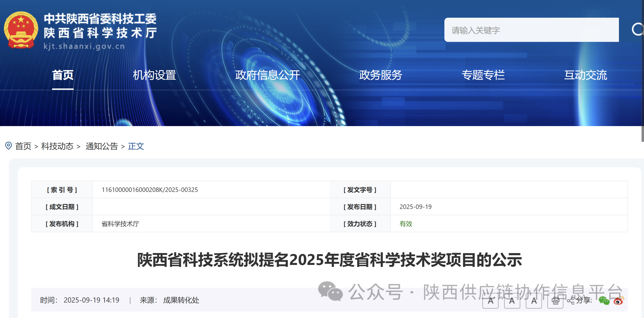This screenshot has width=644, height=318.
Task: Open the 机构设置 menu item
Action: 154,75
